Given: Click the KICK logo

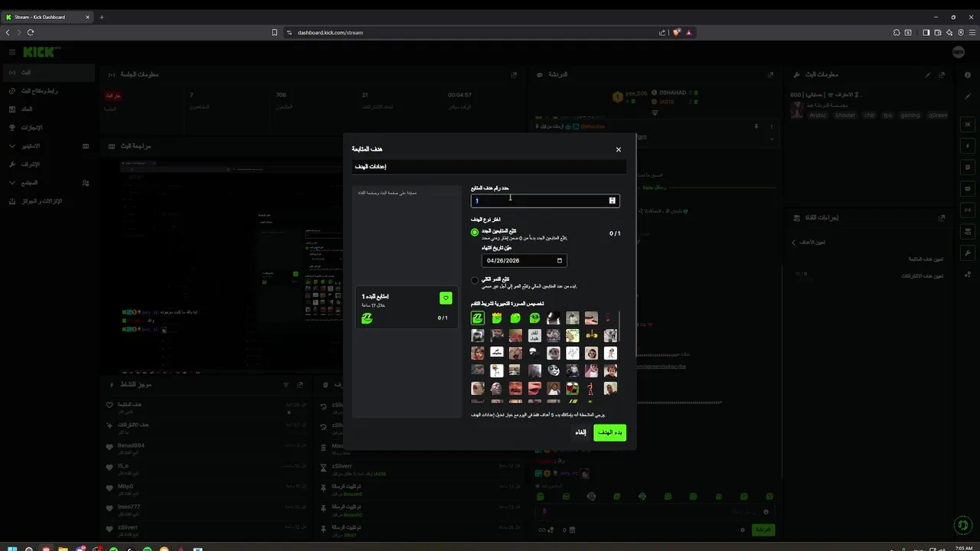Looking at the screenshot, I should pyautogui.click(x=40, y=52).
